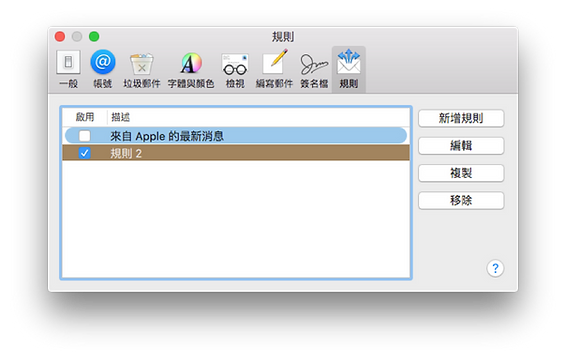Image resolution: width=566 pixels, height=360 pixels.
Task: Select the 規則 (Rules) toolbar icon
Action: click(349, 69)
